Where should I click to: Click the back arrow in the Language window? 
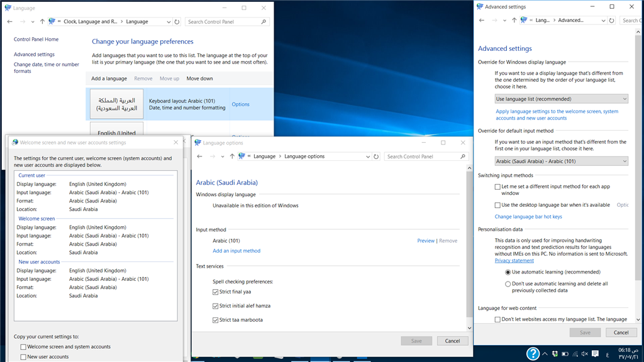[x=10, y=22]
